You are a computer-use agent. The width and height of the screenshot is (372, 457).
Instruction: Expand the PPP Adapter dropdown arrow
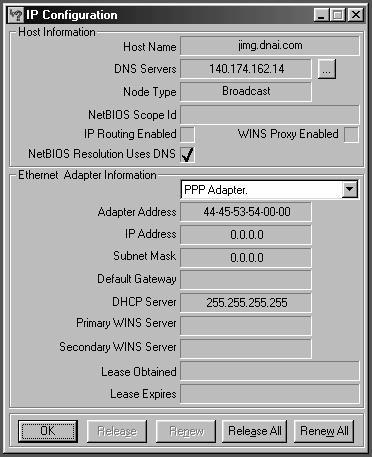pos(349,190)
